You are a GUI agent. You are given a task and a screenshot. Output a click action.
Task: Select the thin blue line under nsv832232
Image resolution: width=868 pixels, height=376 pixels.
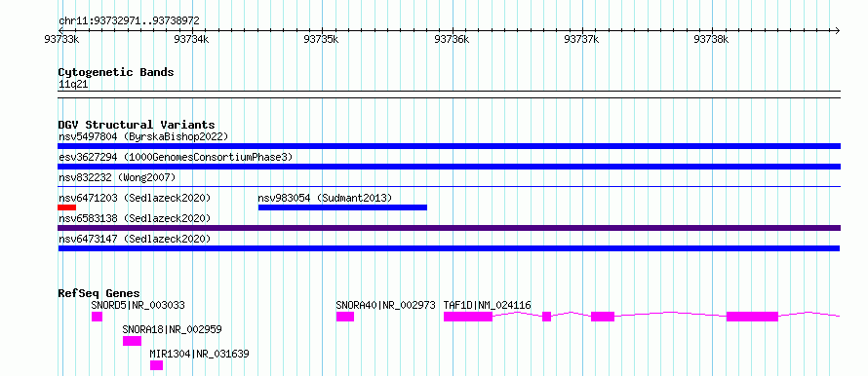[x=449, y=186]
